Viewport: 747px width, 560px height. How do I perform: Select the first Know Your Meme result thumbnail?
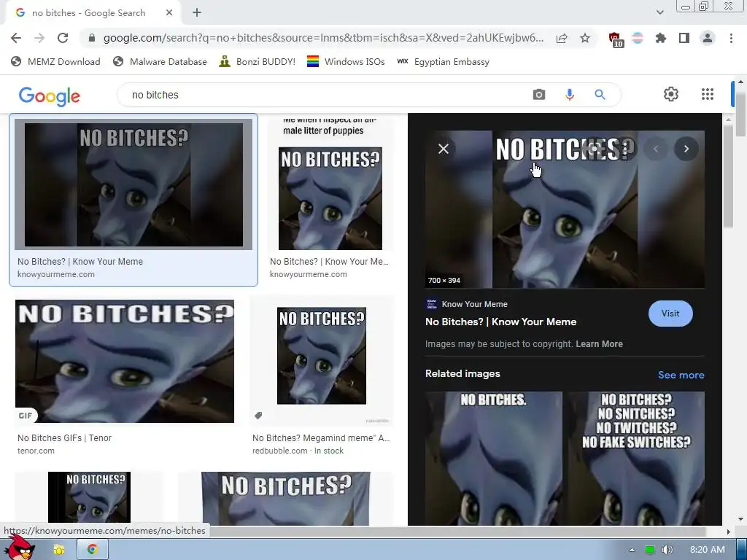(x=133, y=184)
